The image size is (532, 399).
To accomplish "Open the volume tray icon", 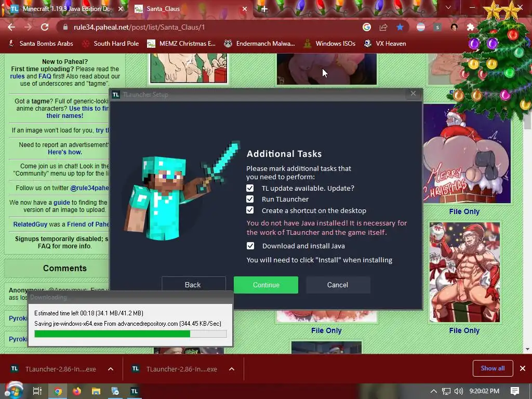I will tap(458, 391).
